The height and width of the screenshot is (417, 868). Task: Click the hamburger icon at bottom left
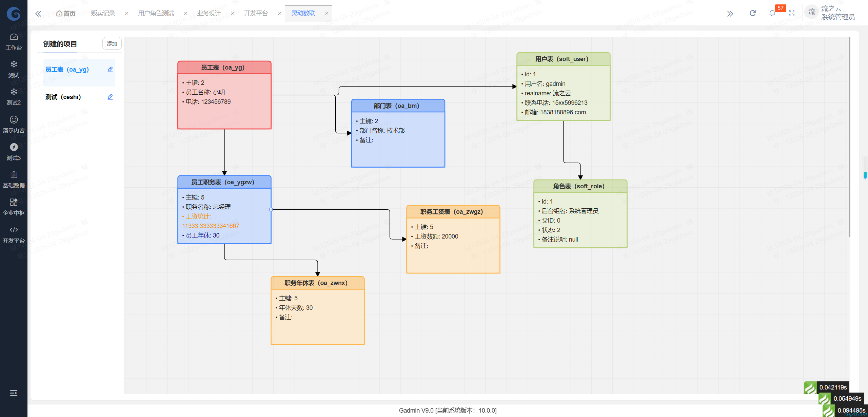coord(14,393)
